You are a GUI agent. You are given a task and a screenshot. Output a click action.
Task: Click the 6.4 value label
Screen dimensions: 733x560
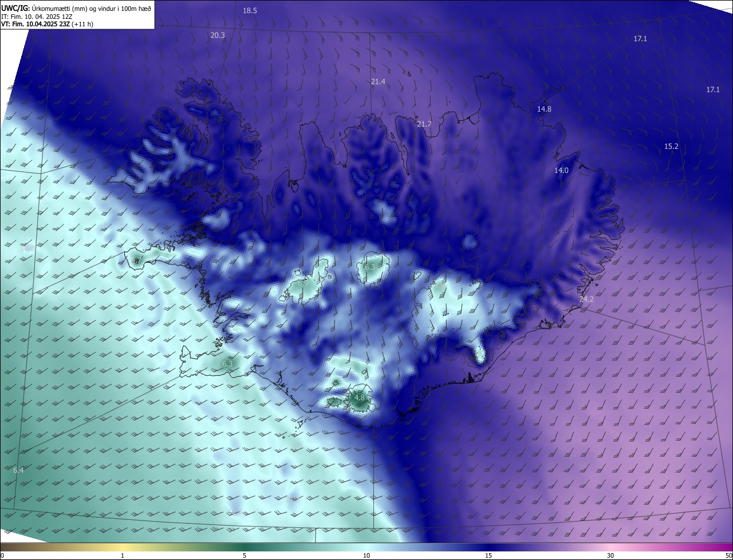point(18,470)
